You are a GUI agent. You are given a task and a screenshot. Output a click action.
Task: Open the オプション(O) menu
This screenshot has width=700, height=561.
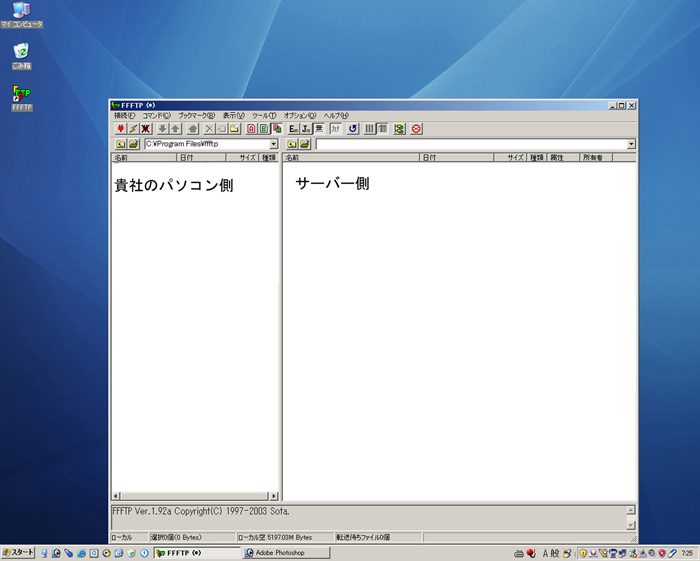click(300, 116)
